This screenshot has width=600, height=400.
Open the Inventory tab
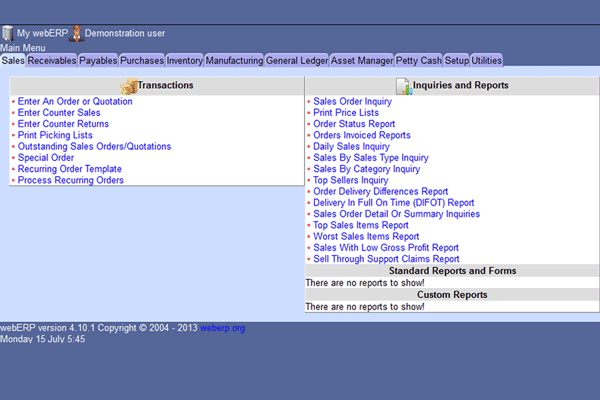185,61
